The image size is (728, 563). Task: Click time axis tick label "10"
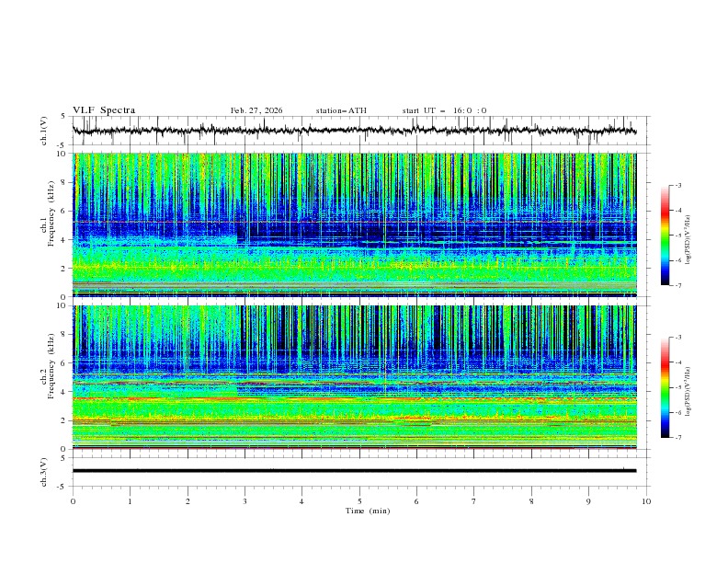(646, 501)
